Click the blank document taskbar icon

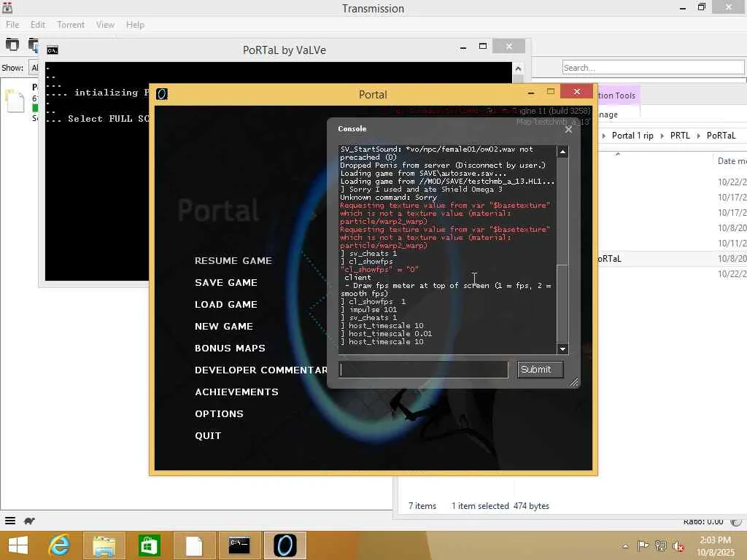pyautogui.click(x=194, y=545)
